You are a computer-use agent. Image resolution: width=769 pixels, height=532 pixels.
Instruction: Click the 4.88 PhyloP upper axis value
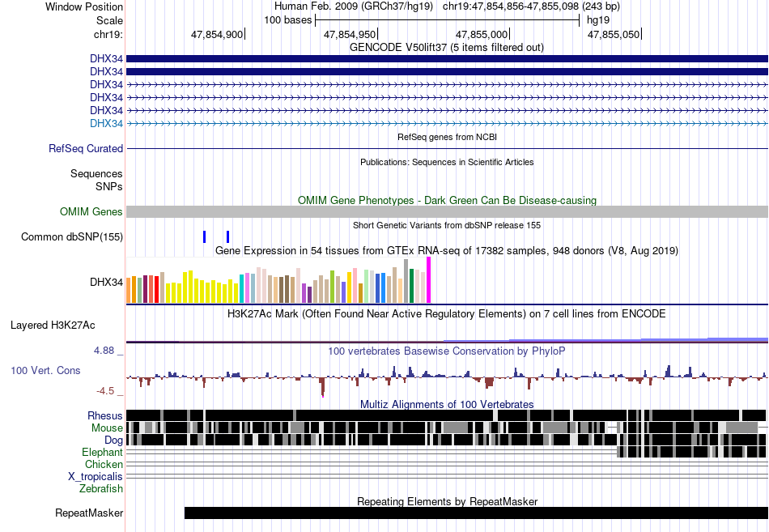pyautogui.click(x=104, y=351)
